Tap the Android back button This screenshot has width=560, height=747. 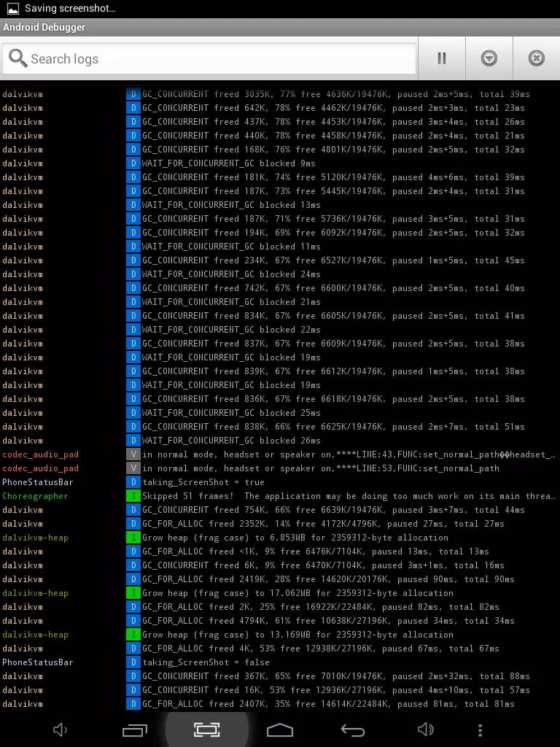(x=353, y=729)
